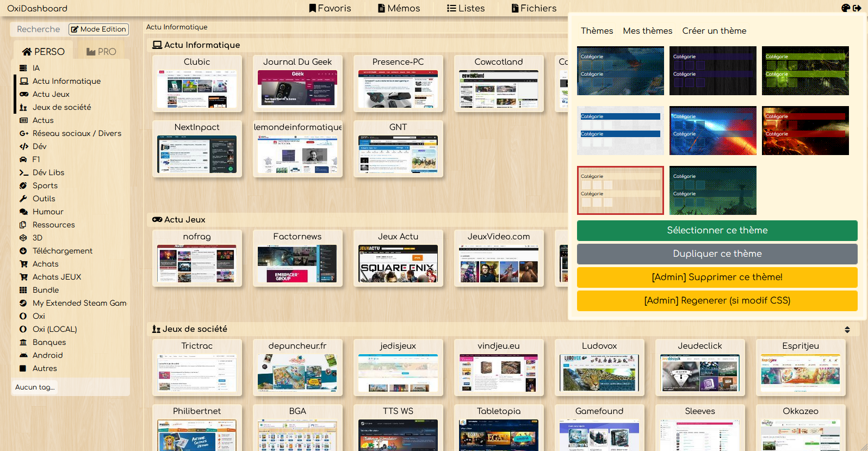Click the cube icon for 3D
This screenshot has height=451, width=868.
click(x=23, y=238)
